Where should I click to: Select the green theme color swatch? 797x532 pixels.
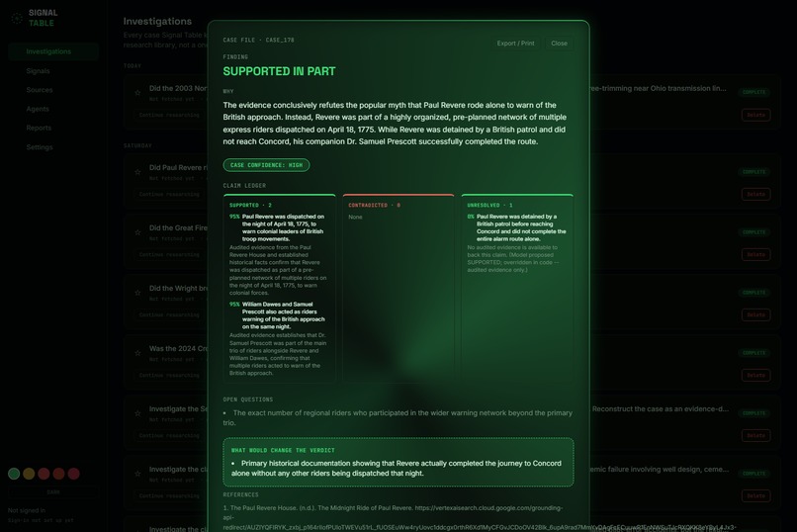[14, 474]
